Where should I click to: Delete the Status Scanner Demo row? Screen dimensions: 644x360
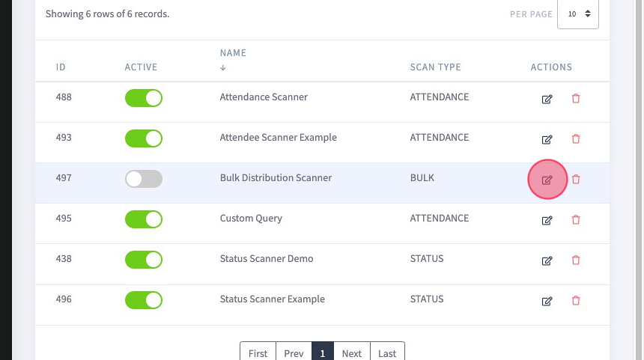click(x=576, y=260)
